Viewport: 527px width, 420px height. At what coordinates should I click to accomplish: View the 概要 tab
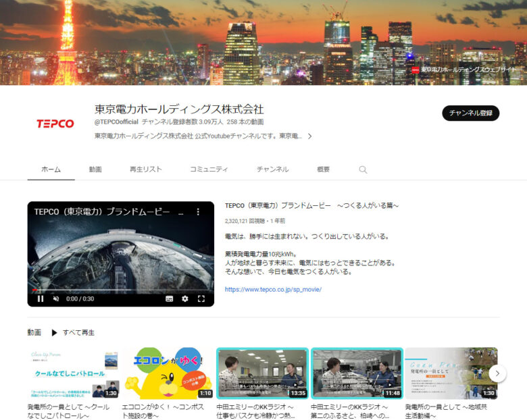[x=324, y=169]
